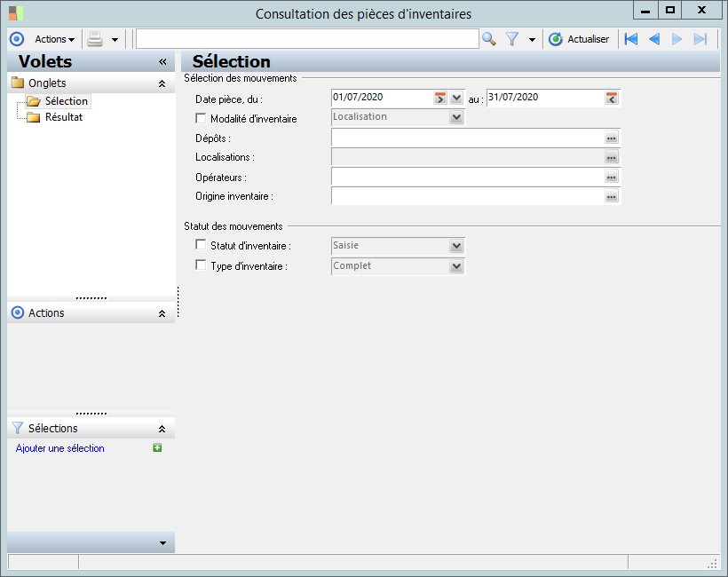Viewport: 728px width, 577px height.
Task: Enable the Statut d'inventaire checkbox
Action: point(201,244)
